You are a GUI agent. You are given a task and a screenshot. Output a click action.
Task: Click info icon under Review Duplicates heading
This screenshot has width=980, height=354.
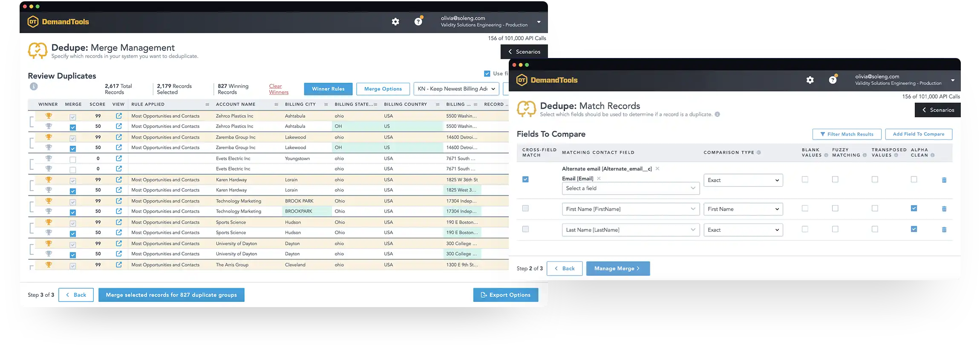coord(34,87)
